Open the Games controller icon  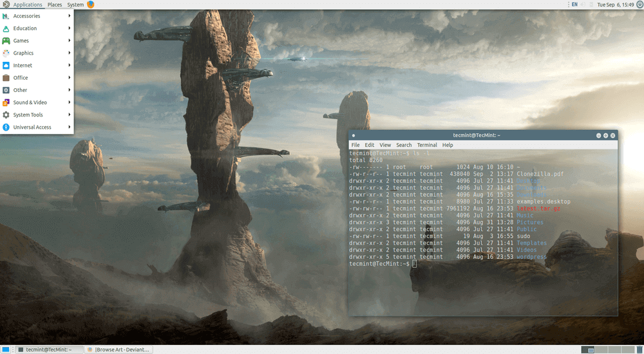tap(6, 41)
